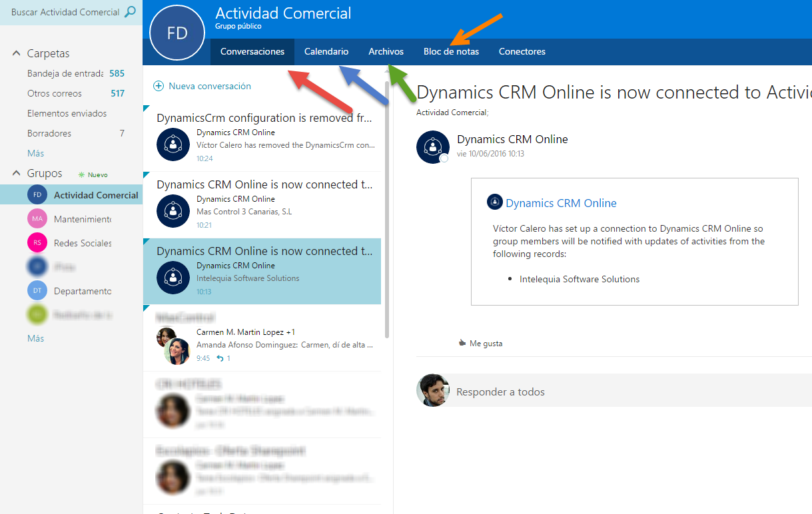Click the Dynamics CRM Online sender avatar in message
Screen dimensions: 812x514
[433, 146]
